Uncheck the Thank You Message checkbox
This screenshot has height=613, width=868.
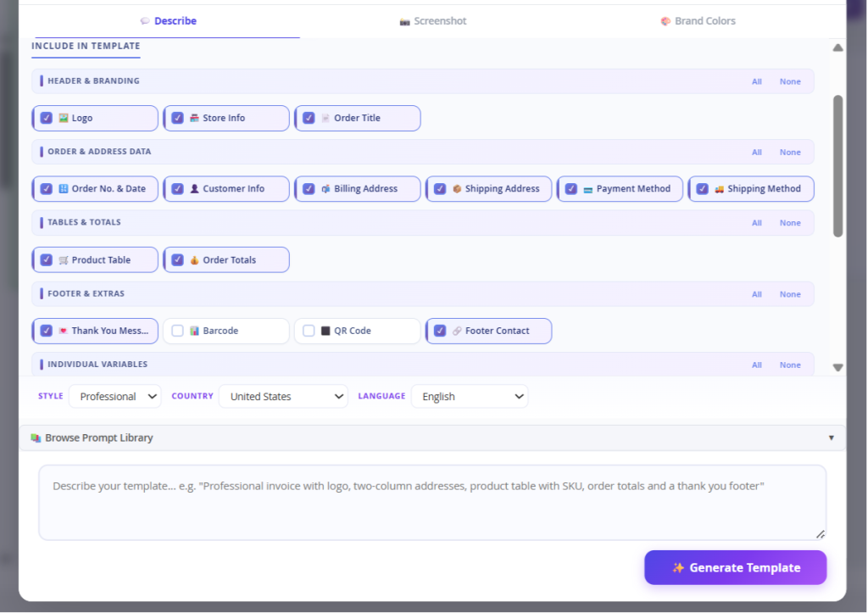(x=47, y=331)
